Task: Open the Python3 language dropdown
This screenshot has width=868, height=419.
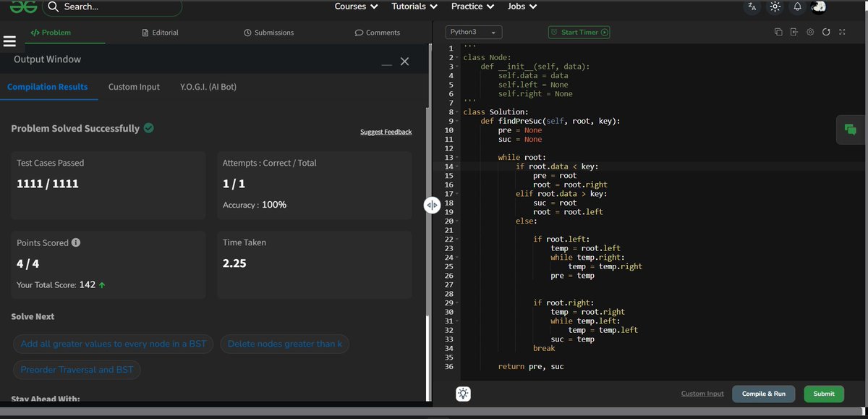Action: pyautogui.click(x=474, y=32)
